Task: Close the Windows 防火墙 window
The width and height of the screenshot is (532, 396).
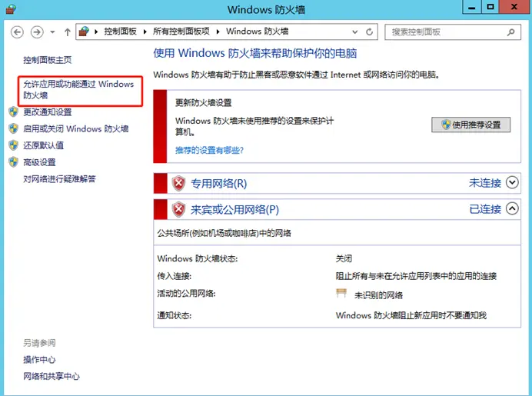Action: coord(514,7)
